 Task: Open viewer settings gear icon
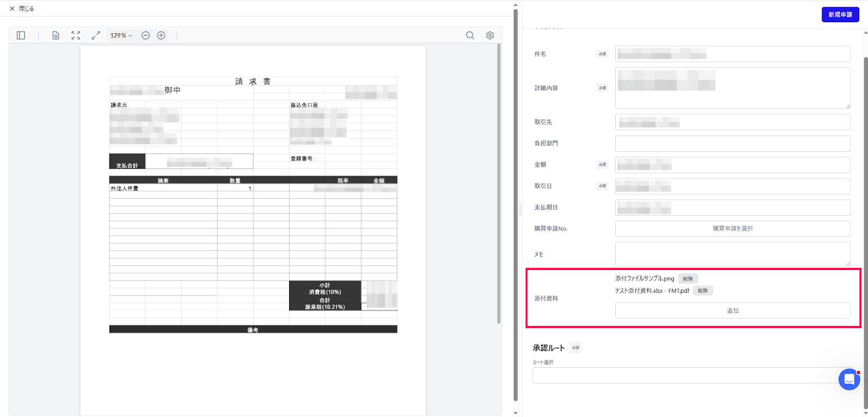point(490,35)
